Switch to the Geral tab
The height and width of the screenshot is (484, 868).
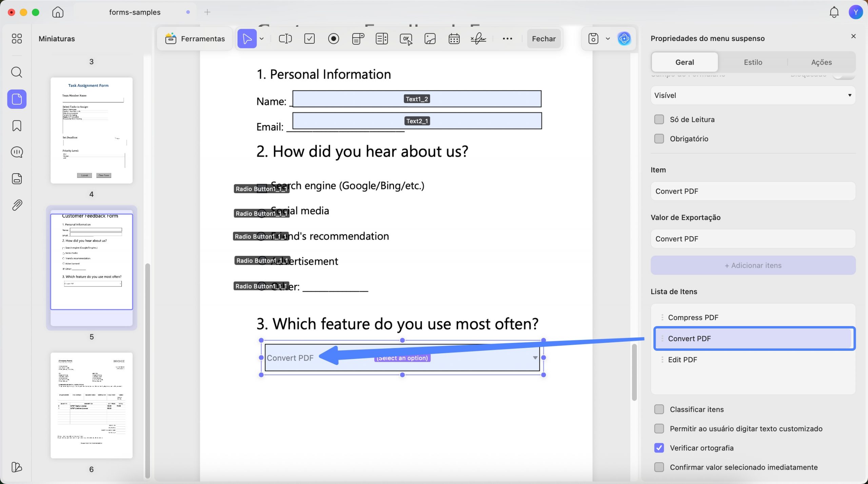[685, 62]
